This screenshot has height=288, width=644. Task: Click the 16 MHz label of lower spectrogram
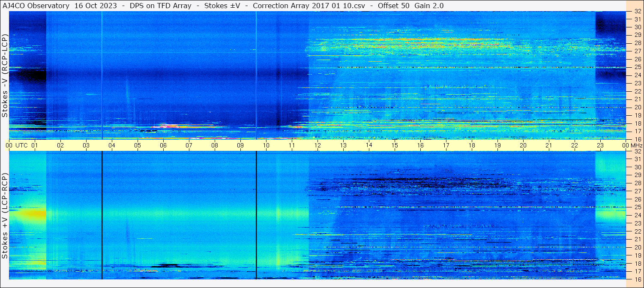tap(638, 279)
